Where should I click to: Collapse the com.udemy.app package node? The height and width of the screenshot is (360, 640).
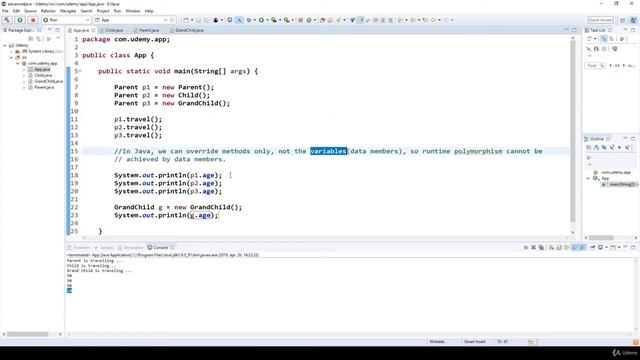17,63
